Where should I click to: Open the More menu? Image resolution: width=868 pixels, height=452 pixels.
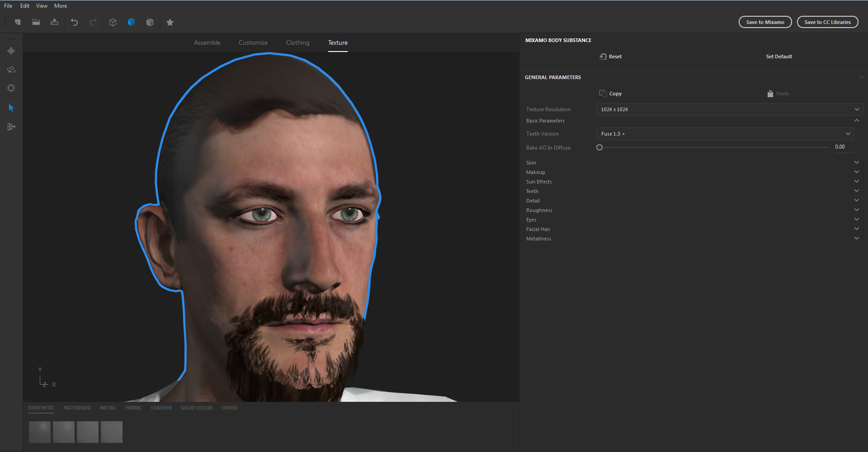coord(60,5)
